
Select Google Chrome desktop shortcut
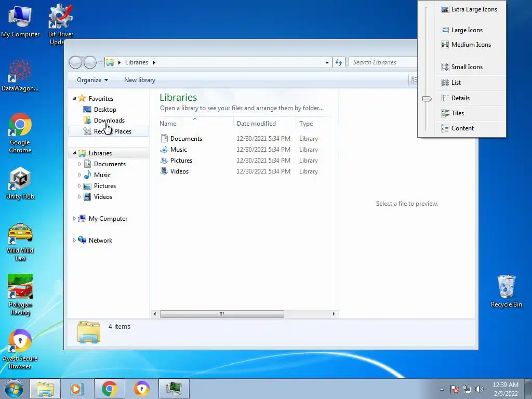[x=20, y=133]
